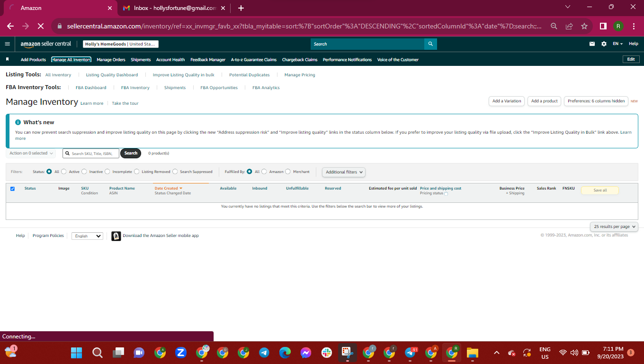Viewport: 644px width, 364px height.
Task: Select the Search Suppressed status filter
Action: (x=175, y=172)
